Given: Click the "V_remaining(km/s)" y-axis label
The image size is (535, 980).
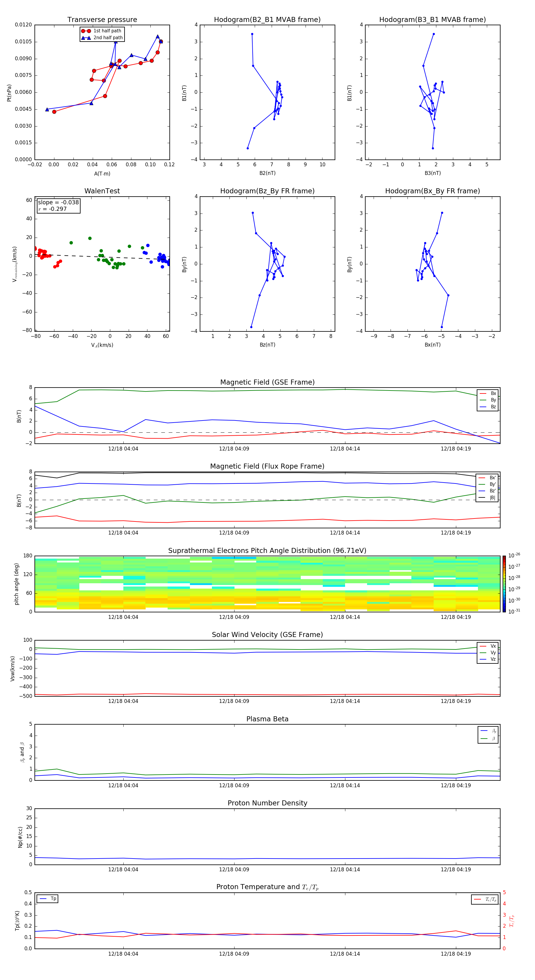Looking at the screenshot, I should pos(15,264).
